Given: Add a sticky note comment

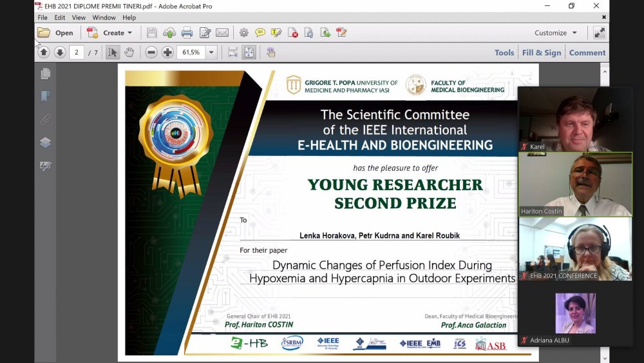Looking at the screenshot, I should point(260,32).
